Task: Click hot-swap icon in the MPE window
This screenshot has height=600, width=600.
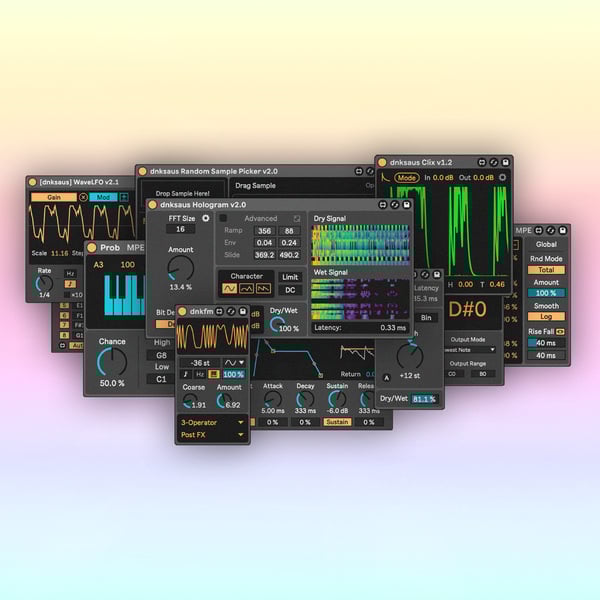Action: (551, 230)
